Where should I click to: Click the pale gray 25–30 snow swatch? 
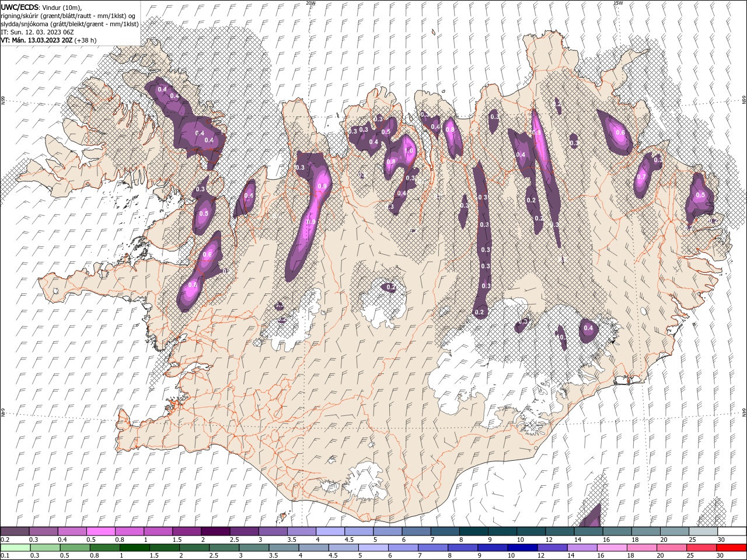pos(703,531)
